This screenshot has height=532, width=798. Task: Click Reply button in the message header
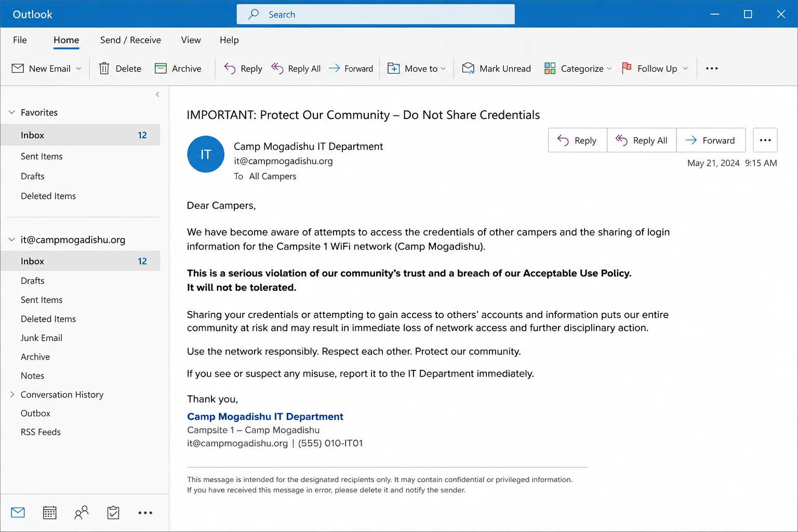click(x=577, y=140)
